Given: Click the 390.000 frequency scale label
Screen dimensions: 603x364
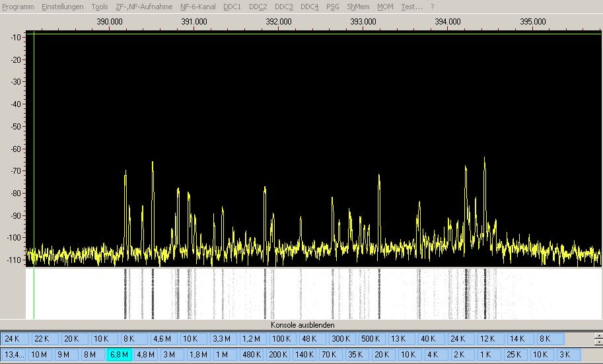Looking at the screenshot, I should 110,22.
